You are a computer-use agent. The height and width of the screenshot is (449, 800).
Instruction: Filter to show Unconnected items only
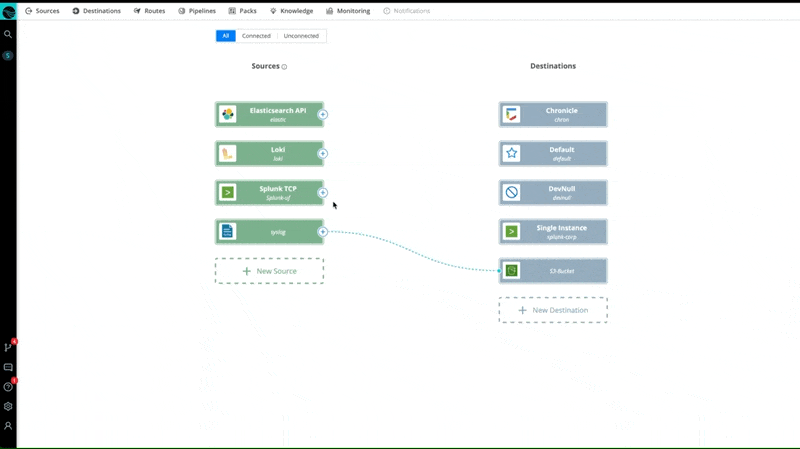click(x=301, y=36)
